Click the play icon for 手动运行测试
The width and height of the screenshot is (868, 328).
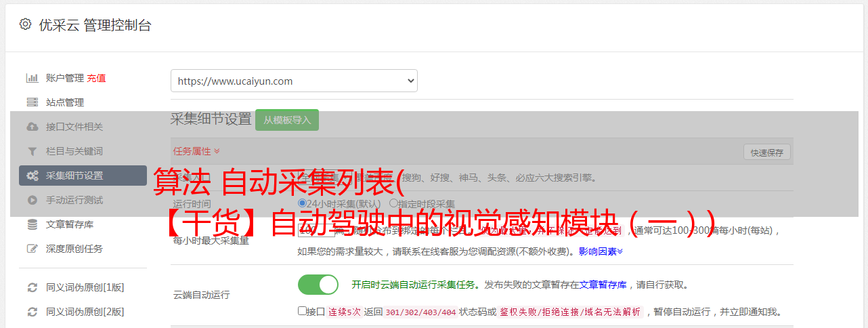32,200
